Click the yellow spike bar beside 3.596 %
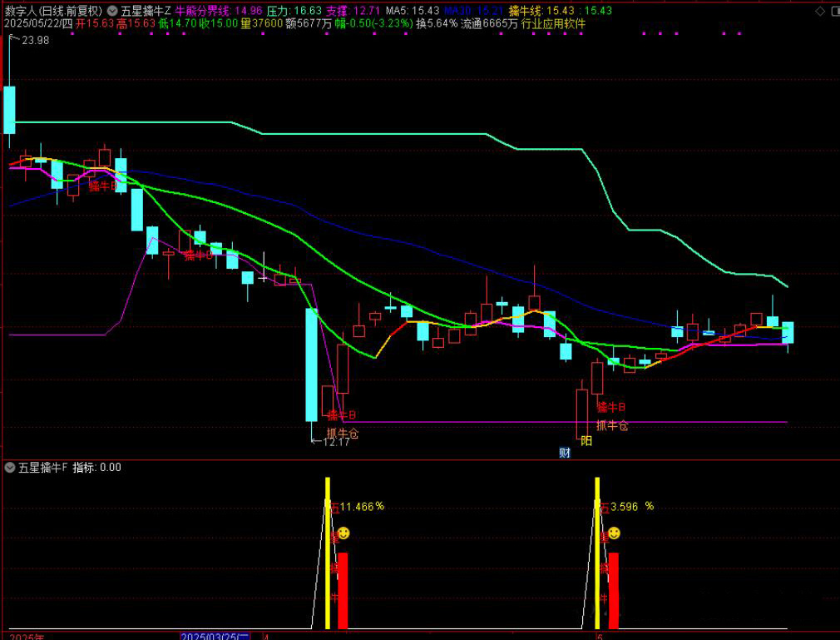The height and width of the screenshot is (640, 840). pos(598,553)
